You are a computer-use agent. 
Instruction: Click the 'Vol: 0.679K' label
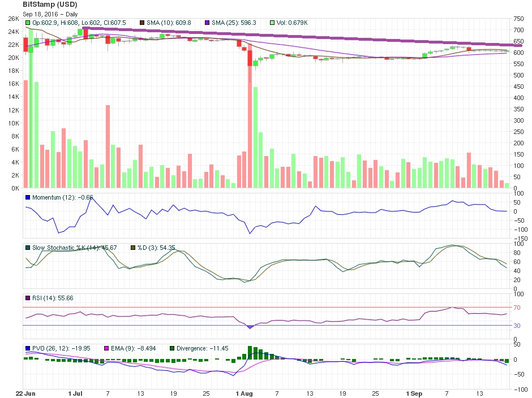click(292, 23)
